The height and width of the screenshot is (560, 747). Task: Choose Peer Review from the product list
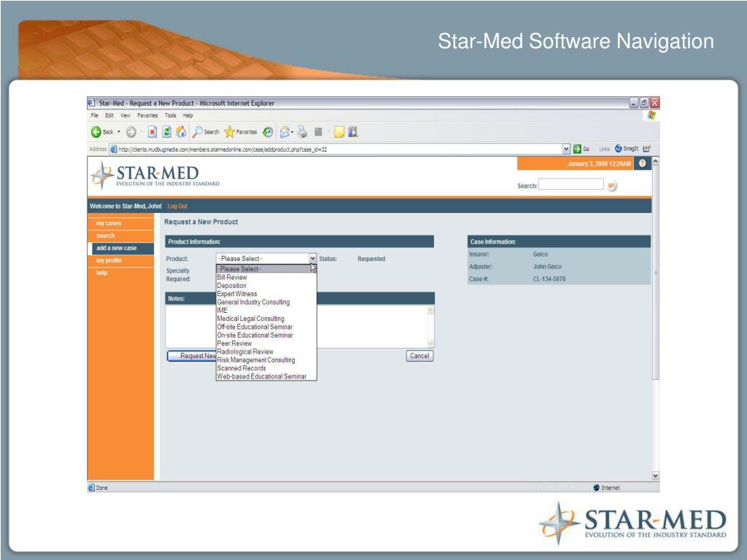(234, 343)
